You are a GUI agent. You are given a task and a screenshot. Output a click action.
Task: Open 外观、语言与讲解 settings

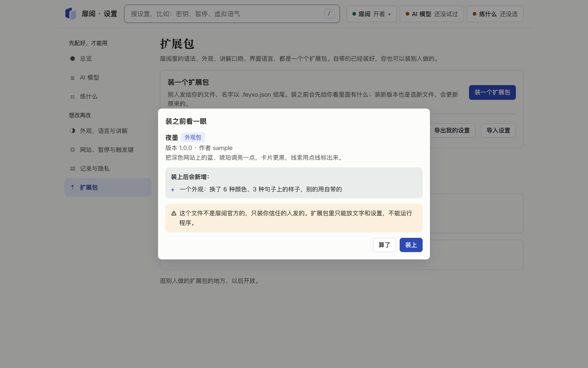pos(108,131)
